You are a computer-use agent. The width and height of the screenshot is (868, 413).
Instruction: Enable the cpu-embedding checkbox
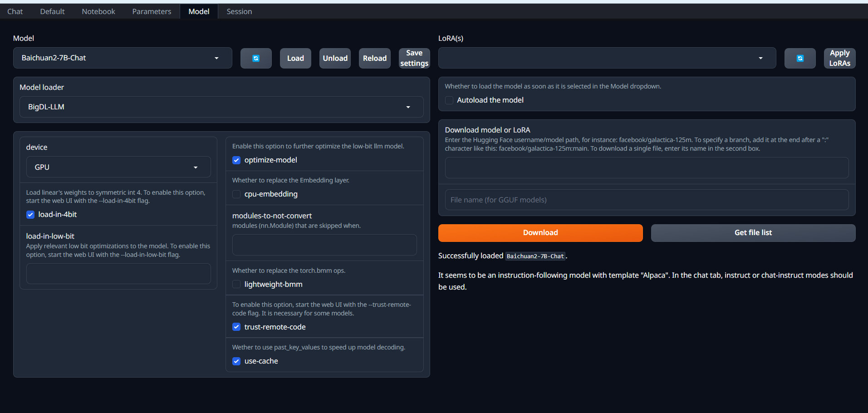pyautogui.click(x=236, y=194)
